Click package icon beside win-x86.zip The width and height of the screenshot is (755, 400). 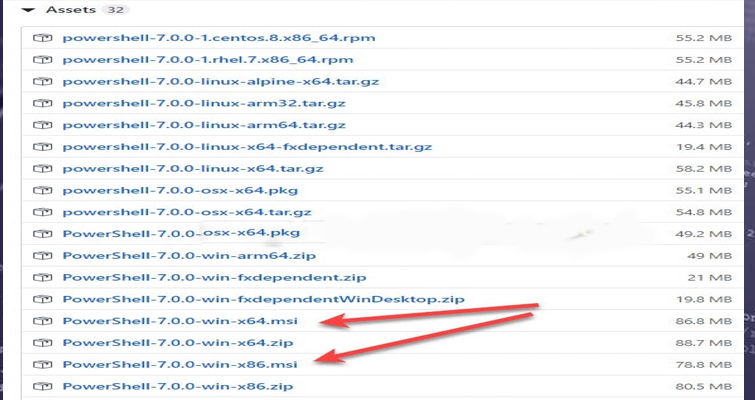[42, 387]
